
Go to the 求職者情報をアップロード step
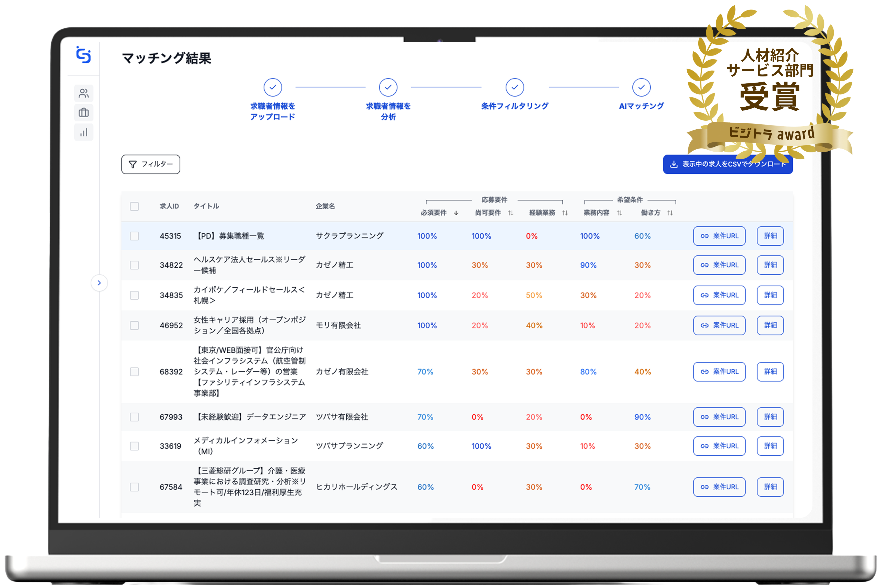pyautogui.click(x=272, y=100)
